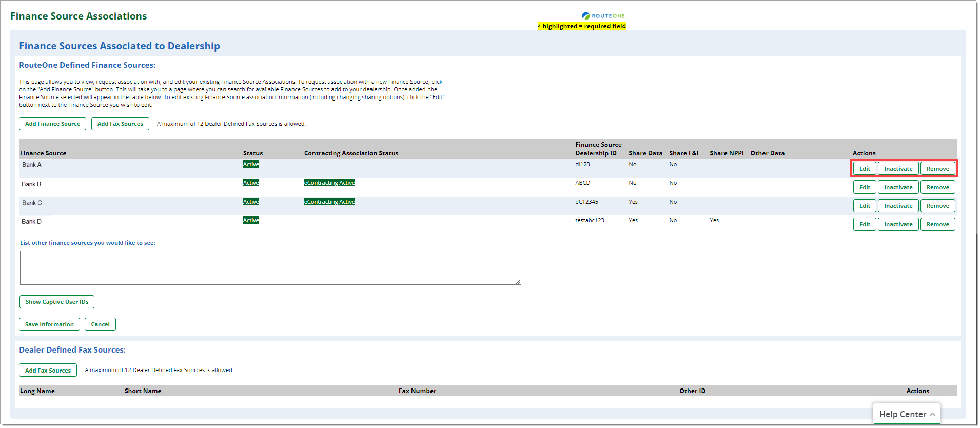Edit the Bank A association

pos(865,169)
